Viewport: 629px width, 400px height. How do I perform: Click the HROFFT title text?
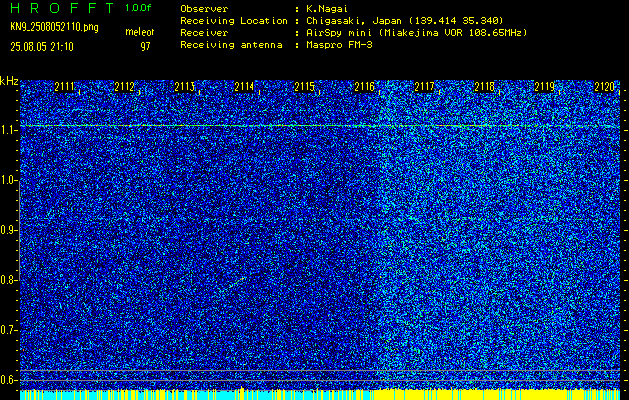(61, 8)
